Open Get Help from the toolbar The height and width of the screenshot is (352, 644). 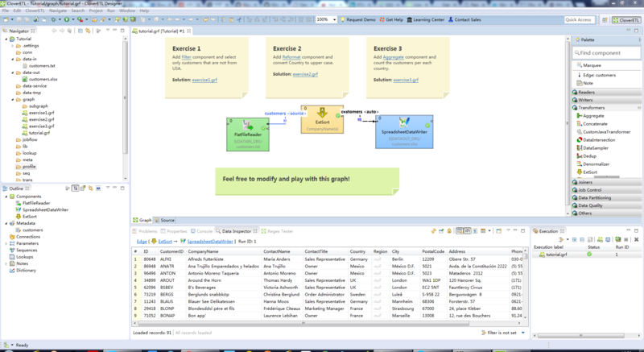[x=391, y=19]
